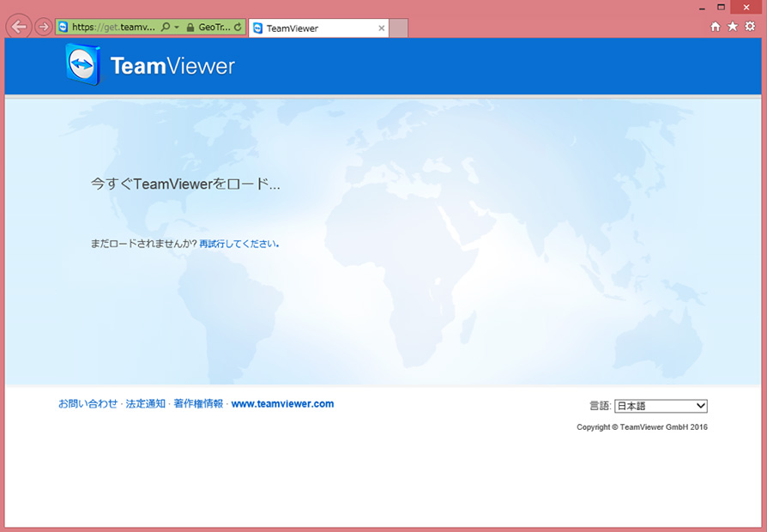Viewport: 767px width, 532px height.
Task: Click the browser forward arrow button
Action: coord(44,27)
